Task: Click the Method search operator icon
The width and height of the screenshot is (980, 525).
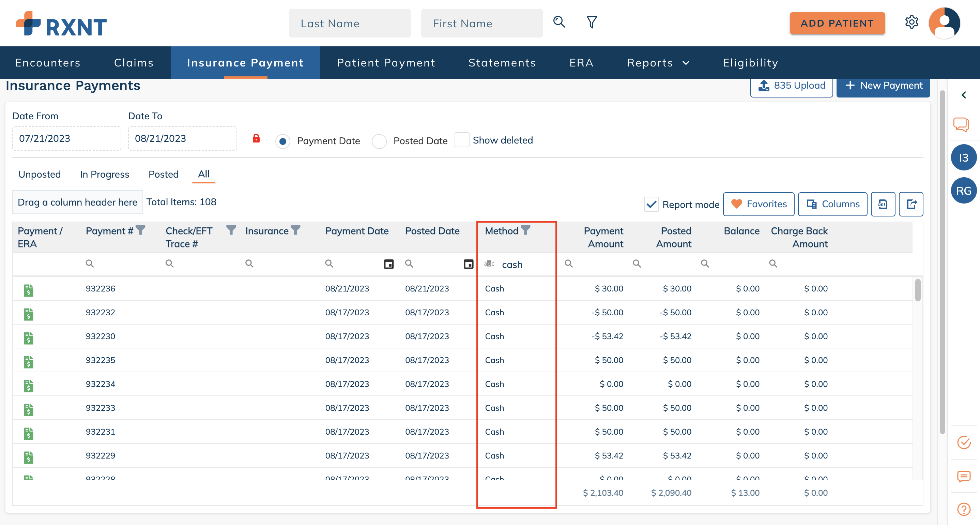Action: point(489,264)
